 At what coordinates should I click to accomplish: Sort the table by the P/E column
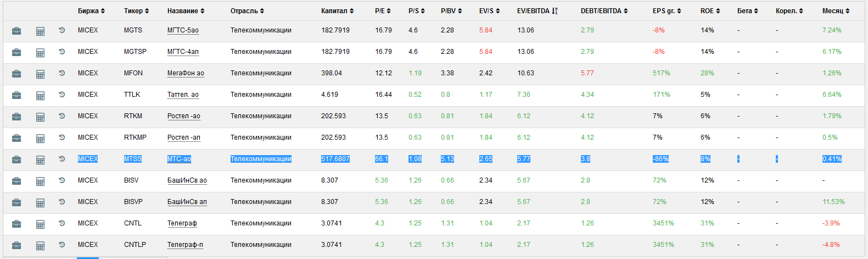coord(383,11)
